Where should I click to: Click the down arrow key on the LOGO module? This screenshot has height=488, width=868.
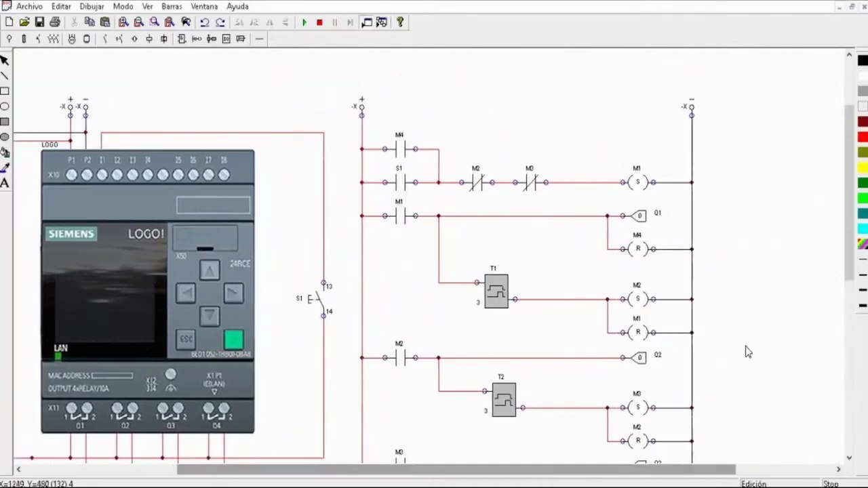[210, 316]
